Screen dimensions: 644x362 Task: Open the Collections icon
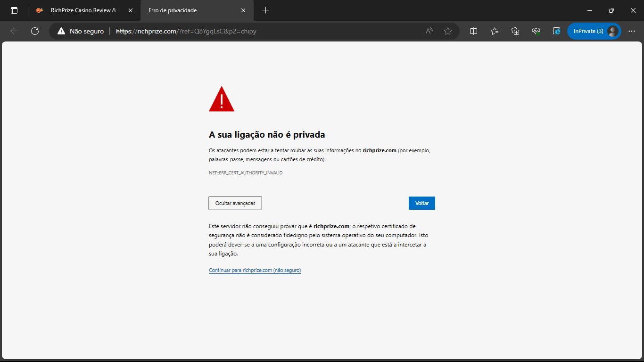coord(515,31)
